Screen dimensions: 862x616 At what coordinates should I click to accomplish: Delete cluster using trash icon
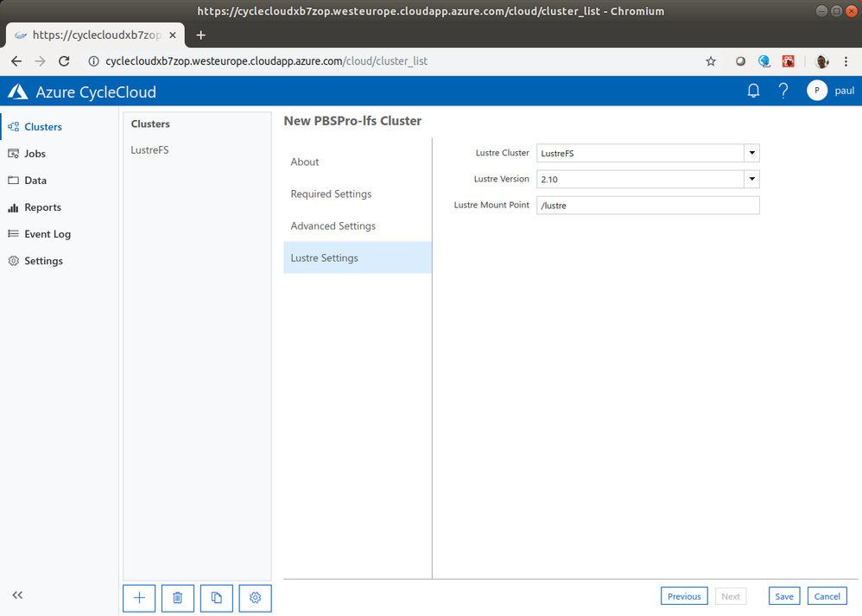(x=178, y=598)
